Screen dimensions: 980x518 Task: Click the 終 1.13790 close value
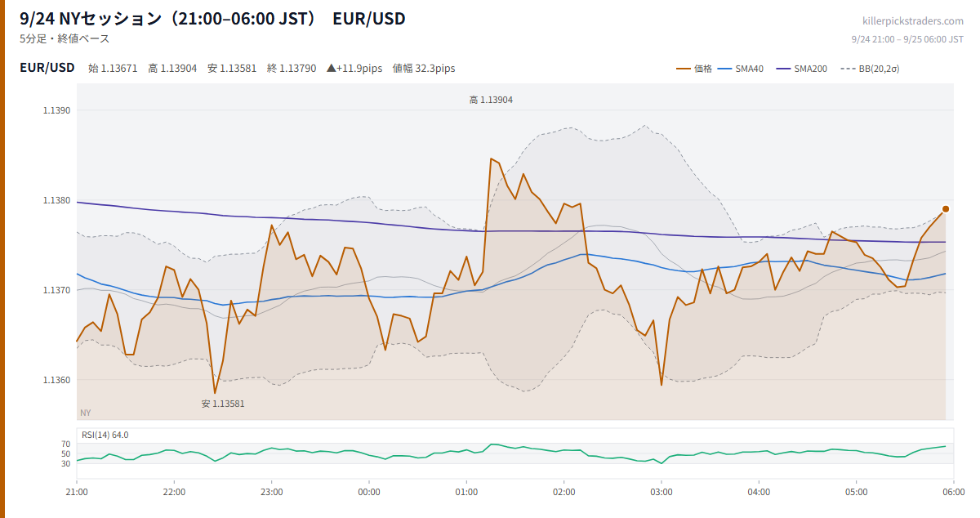[x=292, y=69]
